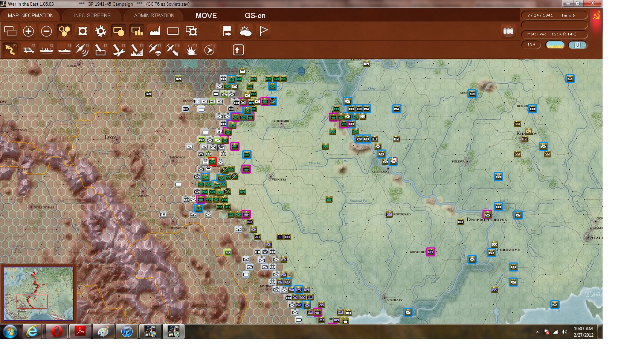Image resolution: width=644 pixels, height=363 pixels.
Task: Toggle the rectangle-with-bars map display button
Action: 137,31
